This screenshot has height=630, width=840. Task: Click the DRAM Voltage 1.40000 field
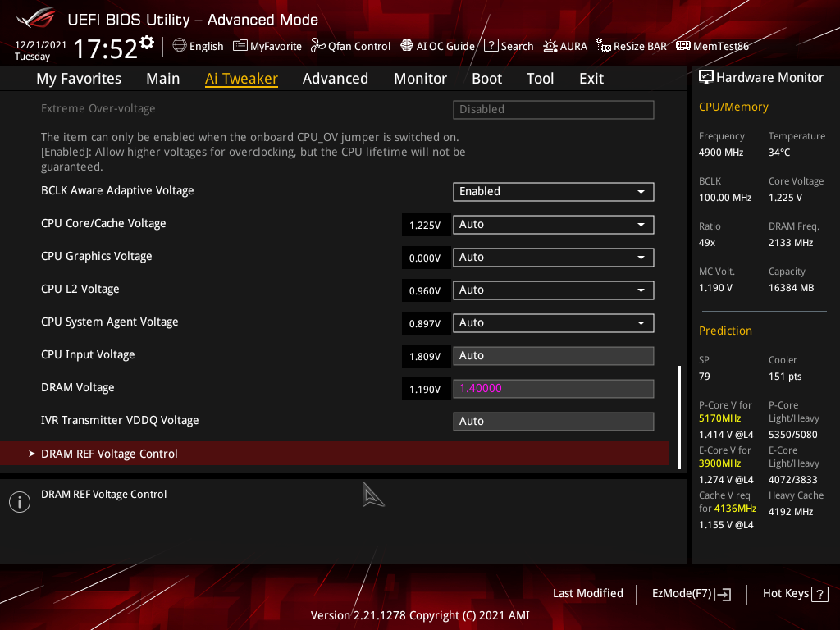coord(554,388)
